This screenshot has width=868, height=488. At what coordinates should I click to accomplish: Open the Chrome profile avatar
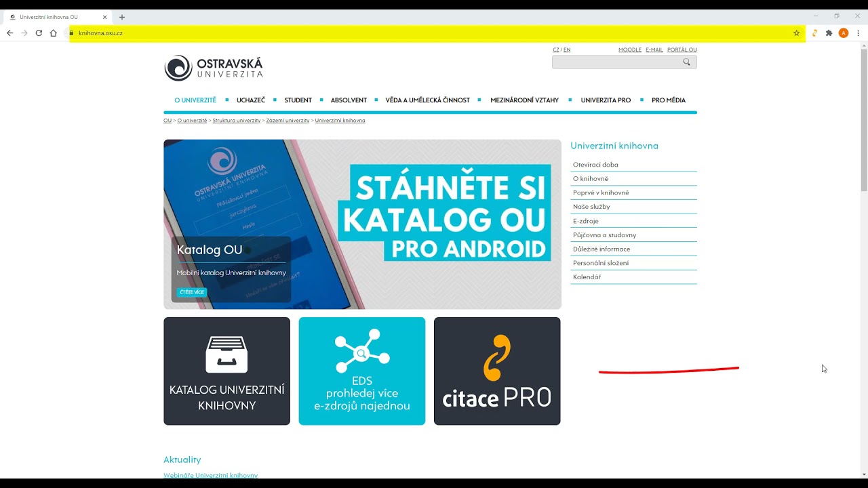coord(844,33)
